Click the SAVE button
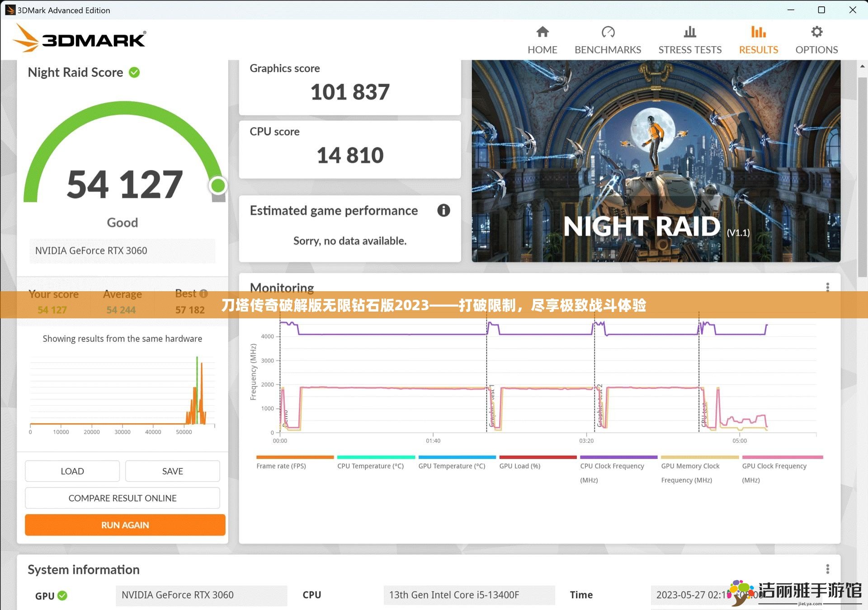The width and height of the screenshot is (868, 610). pos(173,471)
